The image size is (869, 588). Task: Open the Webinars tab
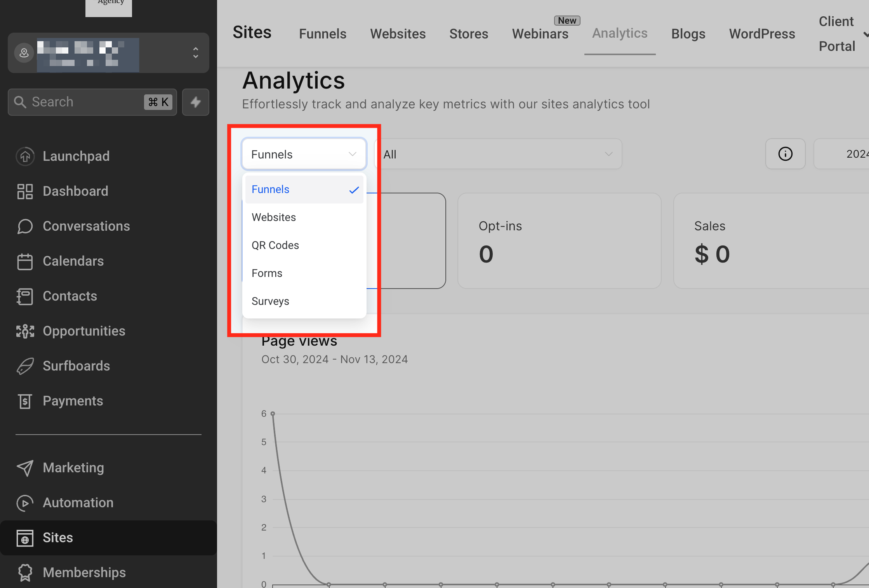pyautogui.click(x=540, y=34)
